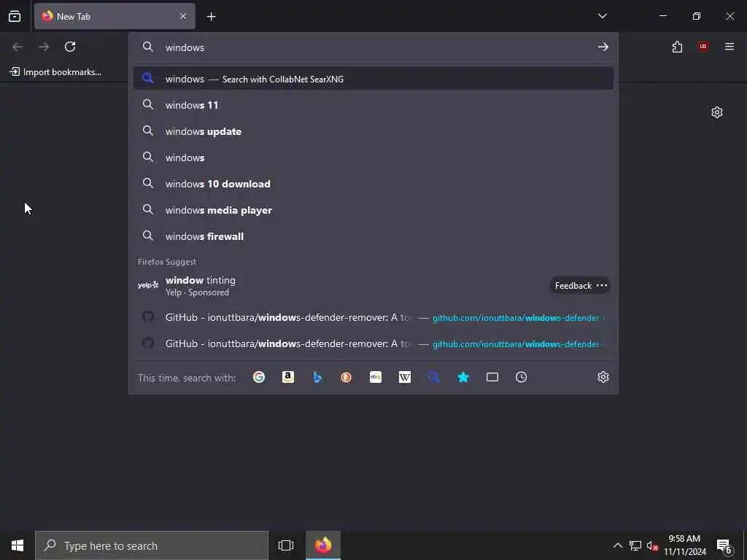Screen dimensions: 747x560
Task: Open the Windows Start menu
Action: (x=18, y=545)
